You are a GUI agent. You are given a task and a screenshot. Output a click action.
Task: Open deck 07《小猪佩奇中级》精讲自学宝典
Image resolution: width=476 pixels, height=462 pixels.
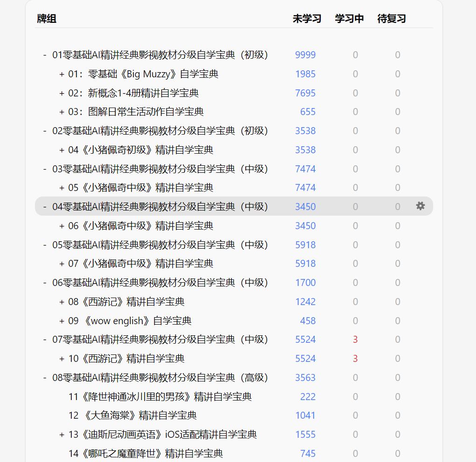pyautogui.click(x=140, y=264)
